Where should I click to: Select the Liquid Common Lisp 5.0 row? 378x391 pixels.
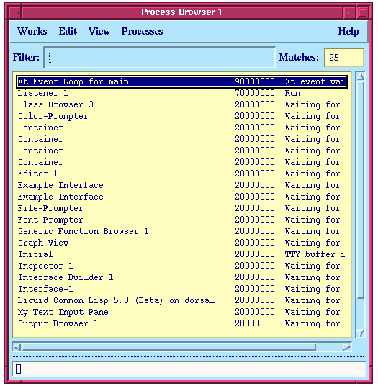(182, 301)
